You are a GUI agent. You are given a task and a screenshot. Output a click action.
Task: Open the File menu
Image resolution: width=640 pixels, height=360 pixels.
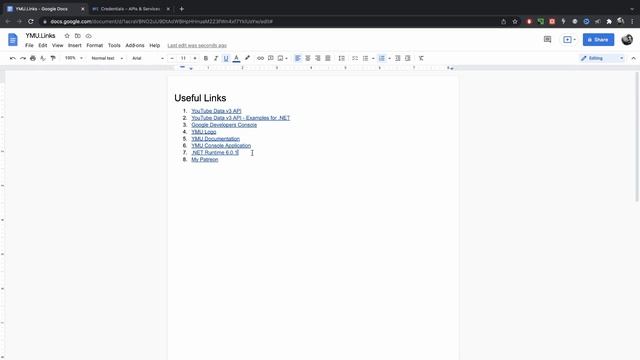[29, 45]
